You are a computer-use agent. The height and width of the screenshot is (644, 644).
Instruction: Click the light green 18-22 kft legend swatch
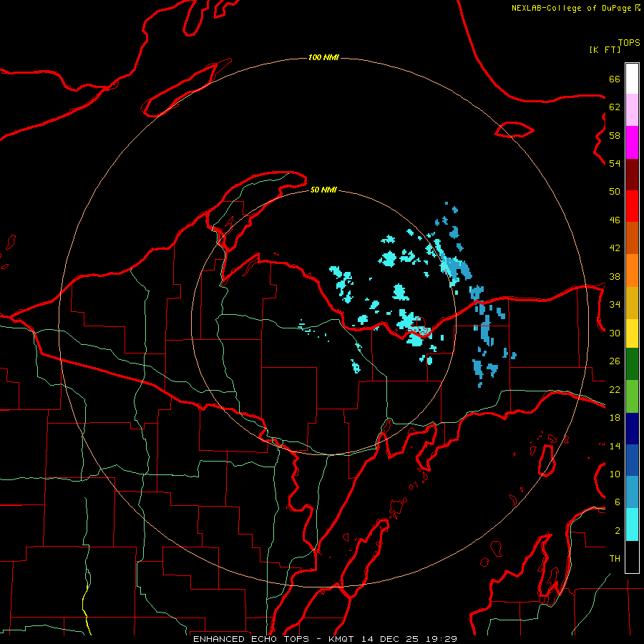click(x=632, y=396)
